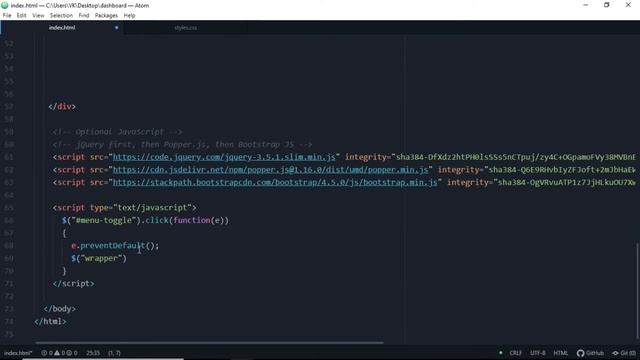Click the HTML grammar selector
This screenshot has width=640, height=360.
pos(560,353)
